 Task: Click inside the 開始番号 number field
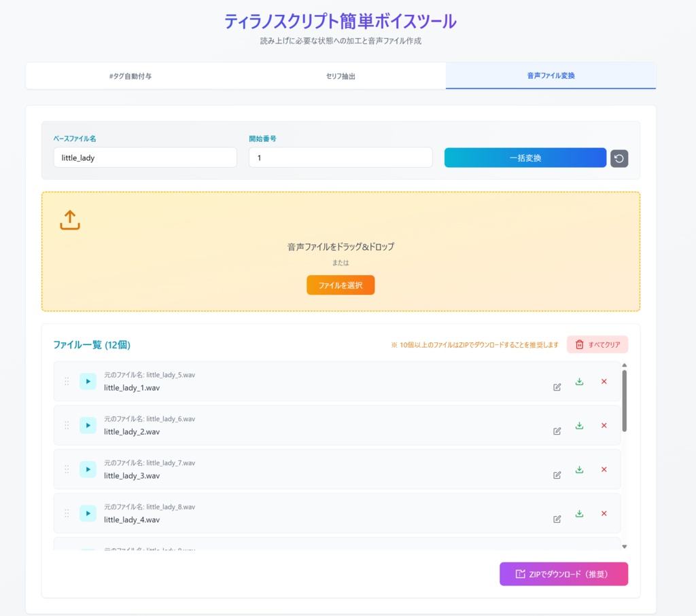tap(340, 157)
